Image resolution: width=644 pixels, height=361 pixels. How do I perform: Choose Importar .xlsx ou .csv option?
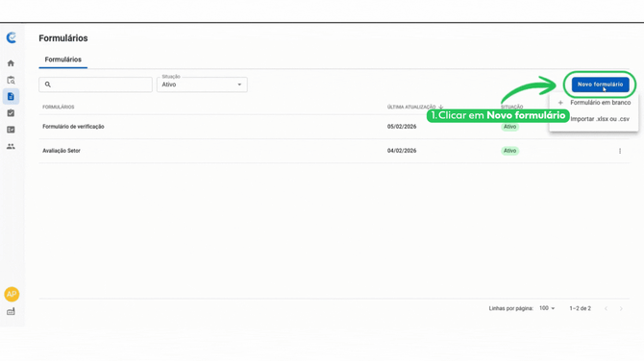coord(594,119)
